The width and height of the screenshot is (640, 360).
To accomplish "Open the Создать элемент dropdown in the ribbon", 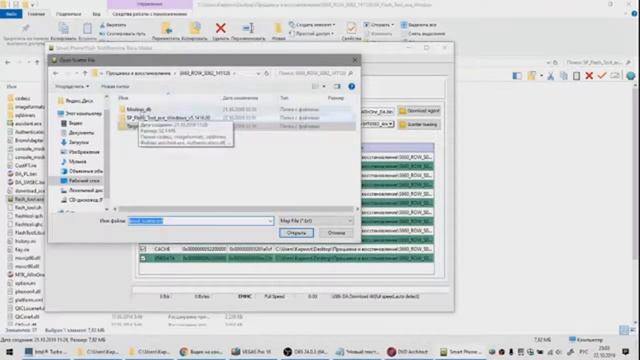I will pyautogui.click(x=312, y=25).
